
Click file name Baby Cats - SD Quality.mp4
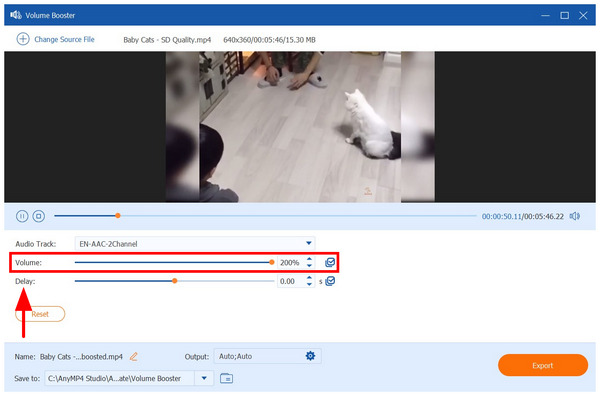click(167, 40)
